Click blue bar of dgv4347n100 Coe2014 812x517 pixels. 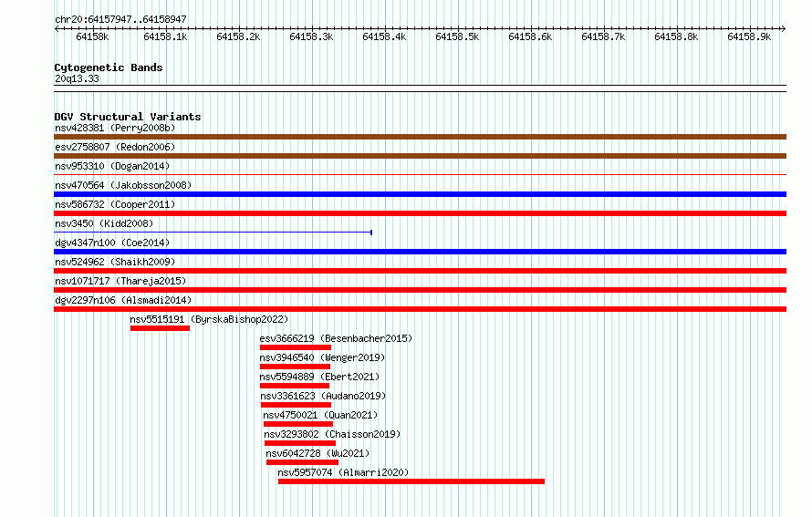(420, 252)
